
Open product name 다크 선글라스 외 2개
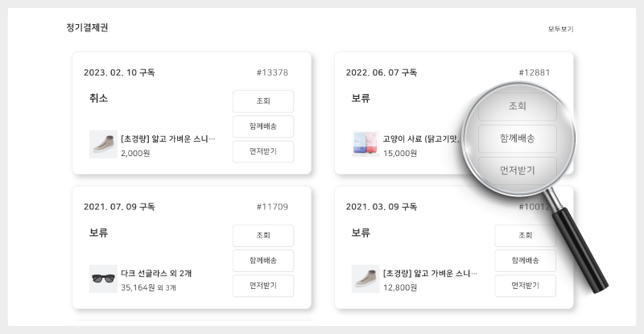pyautogui.click(x=156, y=274)
